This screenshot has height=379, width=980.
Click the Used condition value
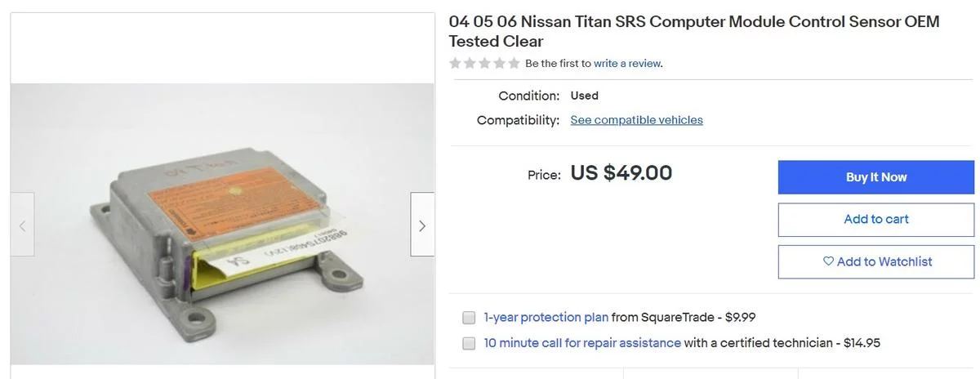coord(584,96)
